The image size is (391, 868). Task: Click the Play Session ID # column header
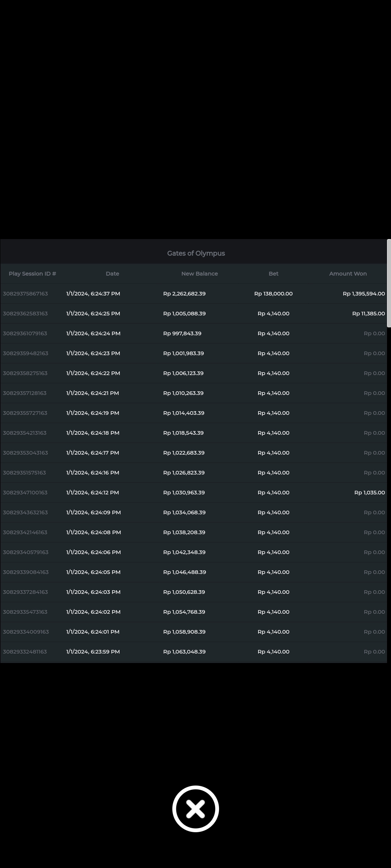point(32,274)
